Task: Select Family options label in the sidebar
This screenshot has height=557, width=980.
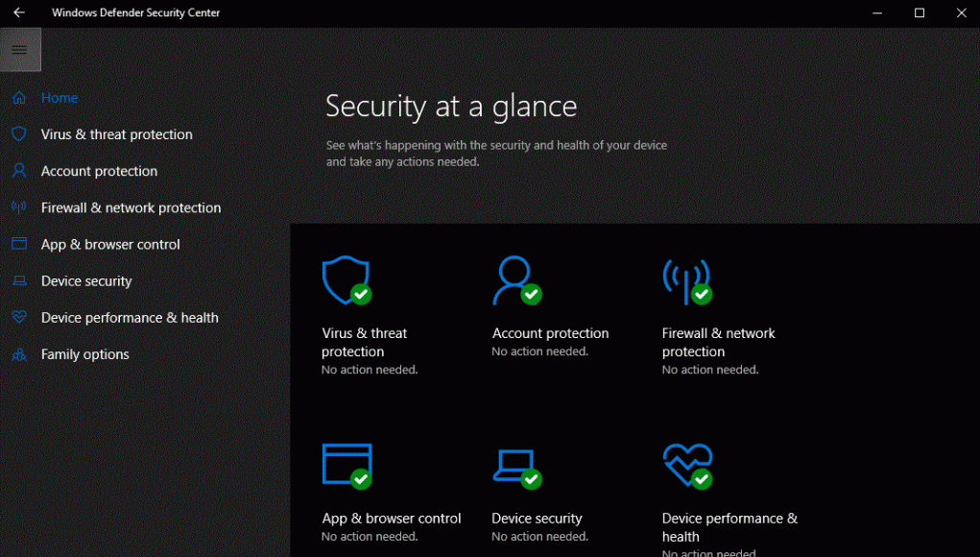Action: click(84, 354)
